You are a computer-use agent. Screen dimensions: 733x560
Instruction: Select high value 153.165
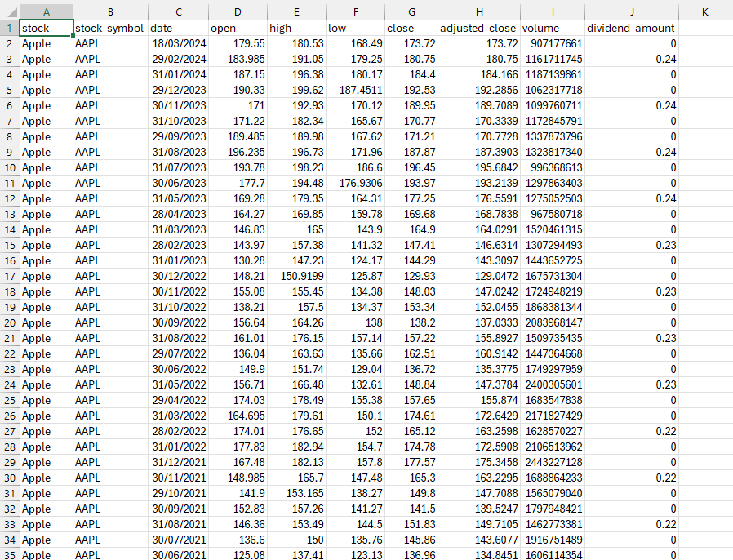pyautogui.click(x=297, y=493)
